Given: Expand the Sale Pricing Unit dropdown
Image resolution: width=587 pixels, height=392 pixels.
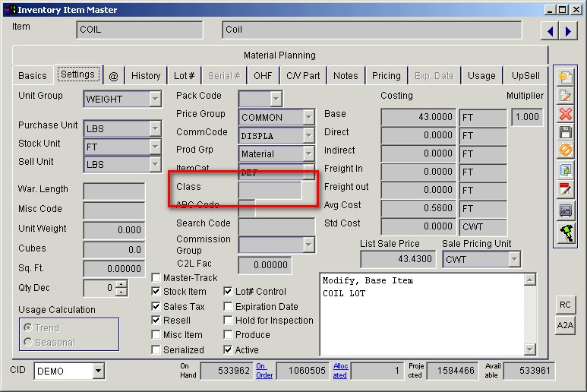Looking at the screenshot, I should [x=514, y=260].
